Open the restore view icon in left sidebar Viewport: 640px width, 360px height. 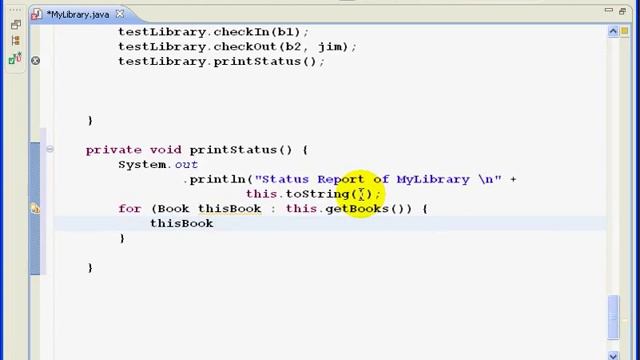point(16,24)
